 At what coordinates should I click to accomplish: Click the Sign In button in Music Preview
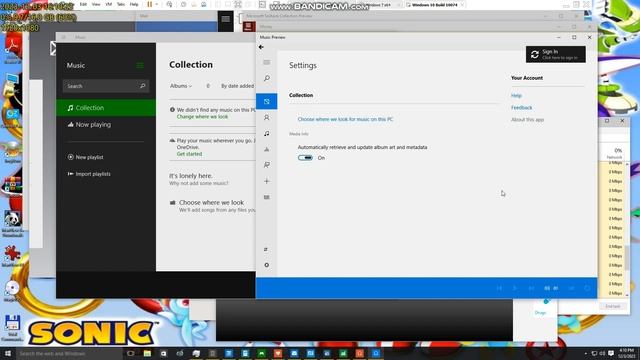click(x=556, y=54)
